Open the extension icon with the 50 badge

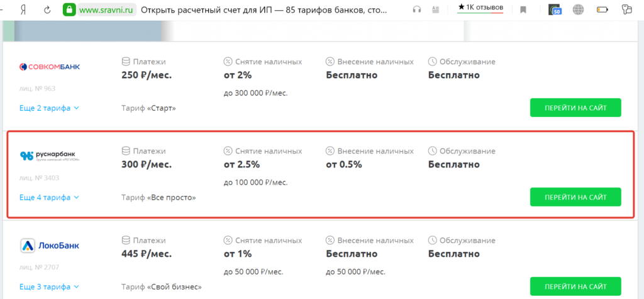pos(555,10)
